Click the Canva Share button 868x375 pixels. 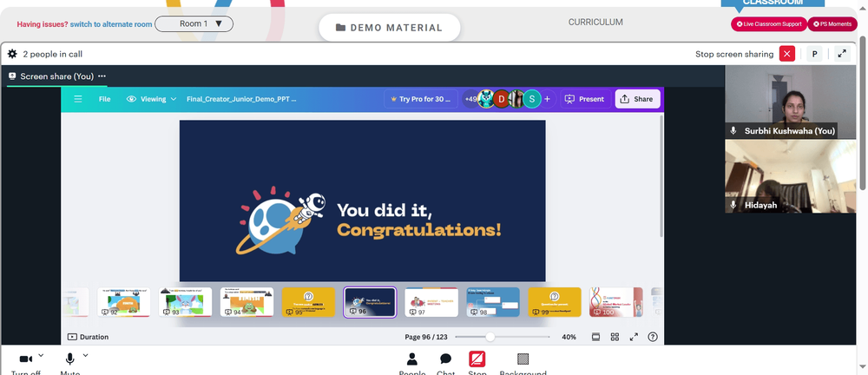point(637,99)
